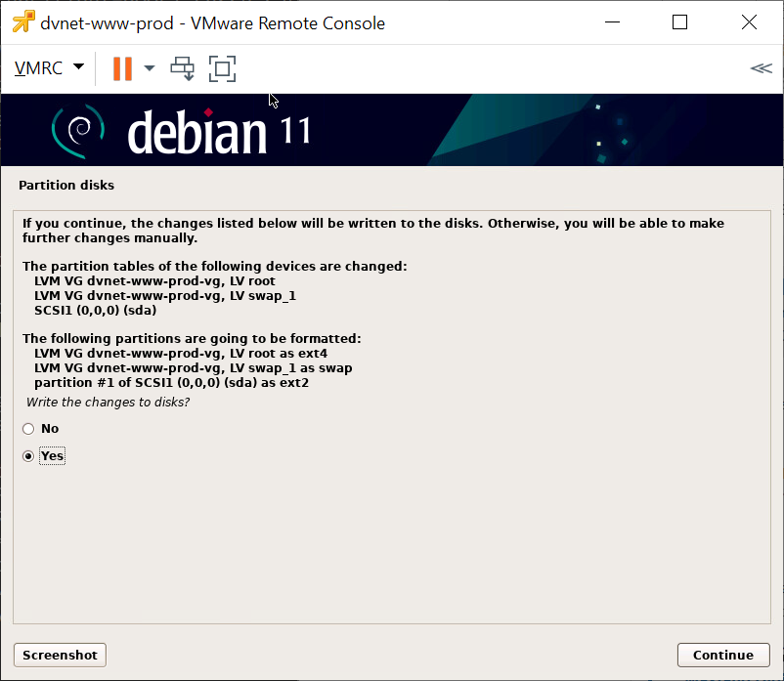The width and height of the screenshot is (784, 681).
Task: Open the VMRC menu
Action: pyautogui.click(x=39, y=68)
